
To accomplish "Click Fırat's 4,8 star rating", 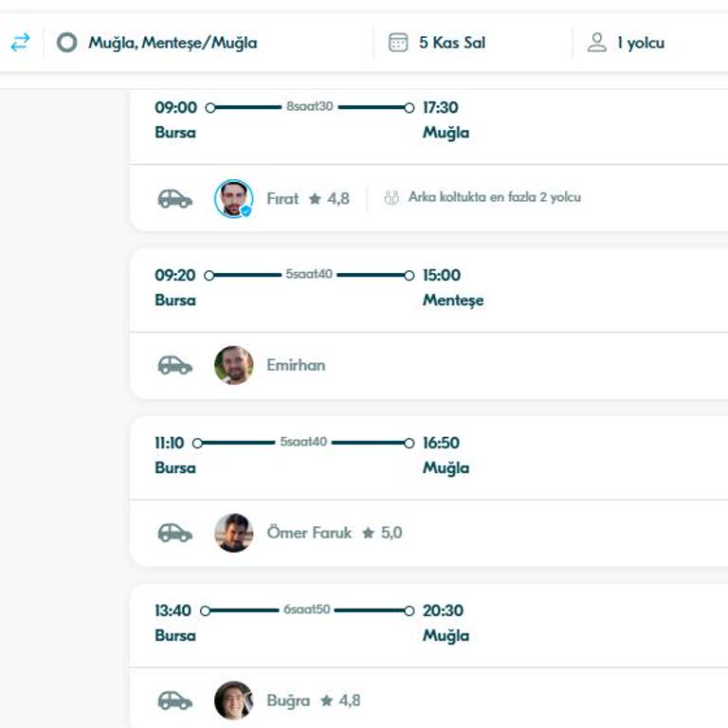I will 329,199.
